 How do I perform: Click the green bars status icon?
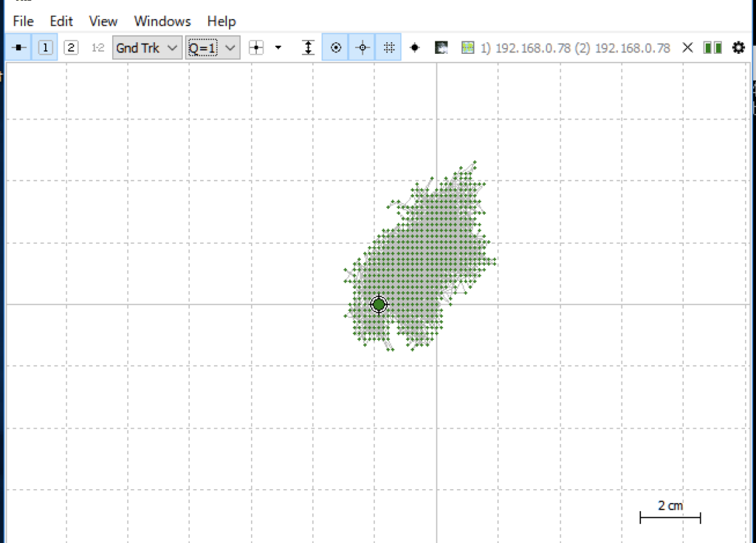pyautogui.click(x=712, y=47)
